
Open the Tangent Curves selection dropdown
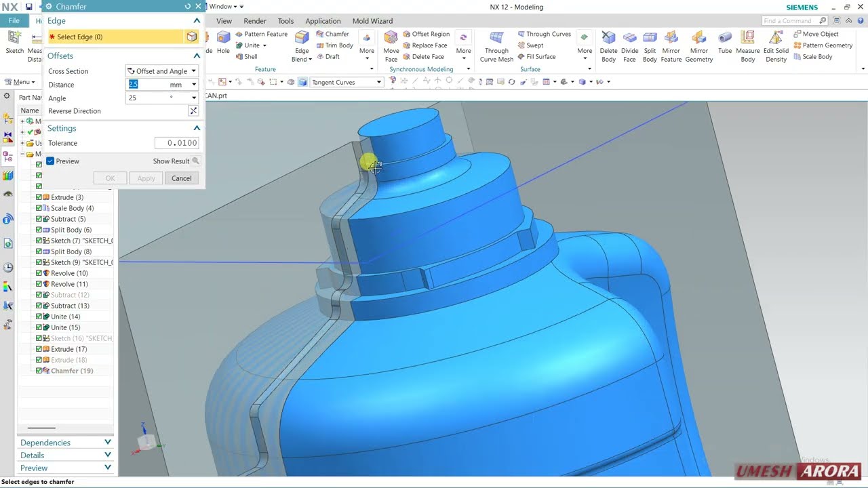coord(347,82)
